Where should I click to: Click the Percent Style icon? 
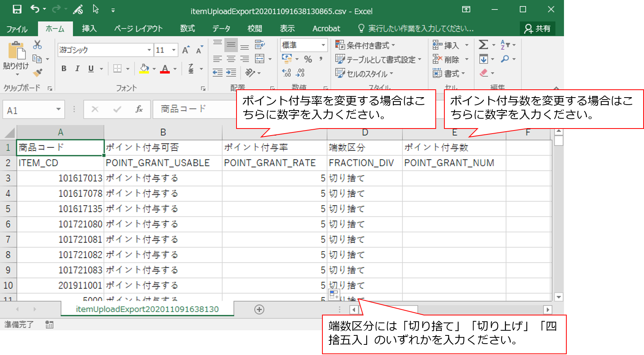[308, 59]
